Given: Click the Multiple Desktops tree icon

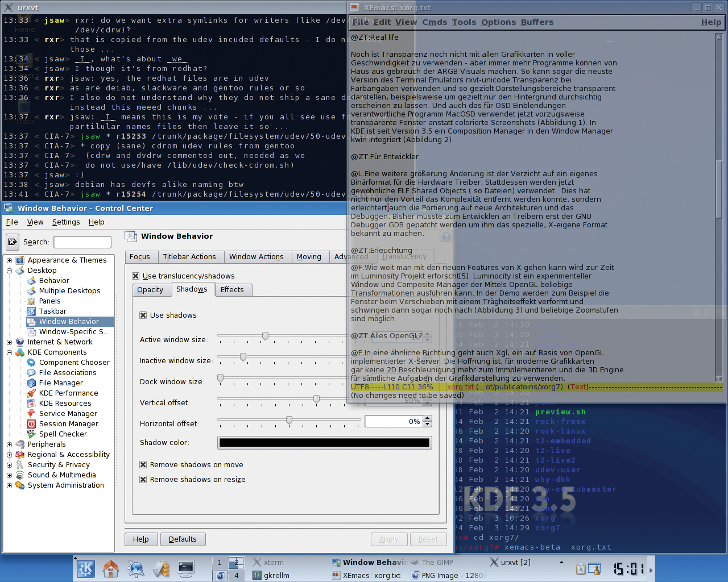Looking at the screenshot, I should (x=31, y=290).
